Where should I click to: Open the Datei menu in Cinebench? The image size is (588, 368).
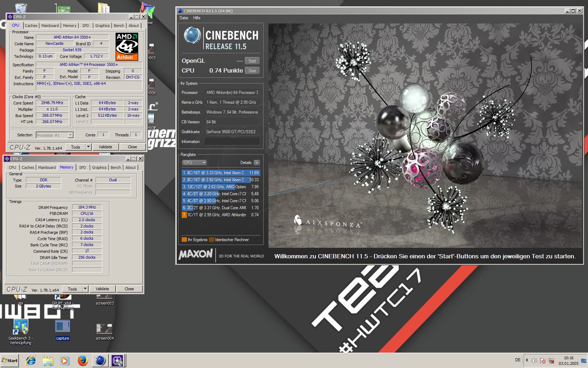pyautogui.click(x=184, y=18)
